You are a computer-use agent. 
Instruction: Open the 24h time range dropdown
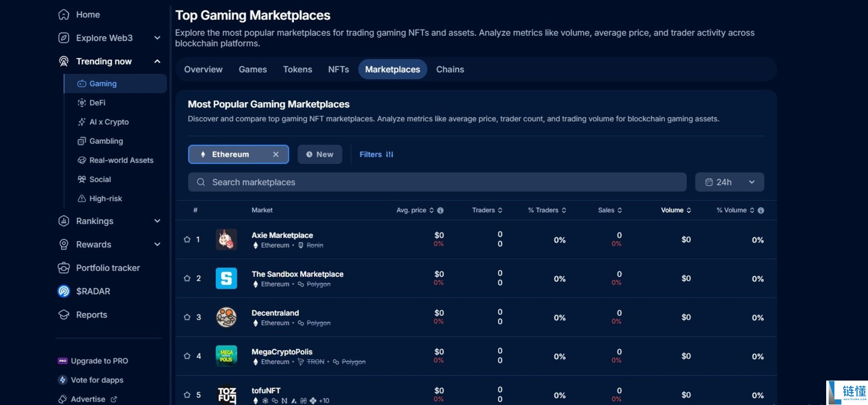click(x=730, y=182)
